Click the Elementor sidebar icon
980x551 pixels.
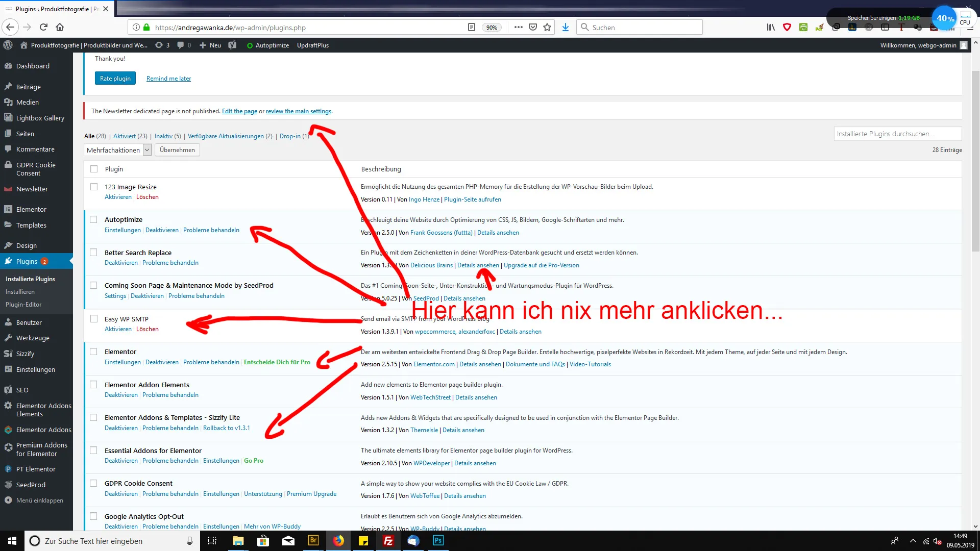[8, 209]
